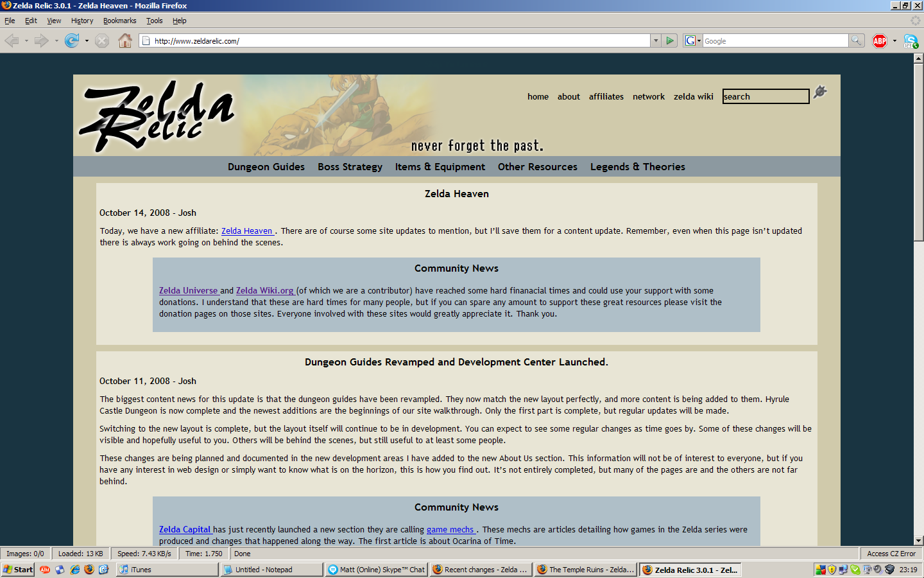The width and height of the screenshot is (924, 578).
Task: Open the Dungeon Guides navigation link
Action: (x=266, y=167)
